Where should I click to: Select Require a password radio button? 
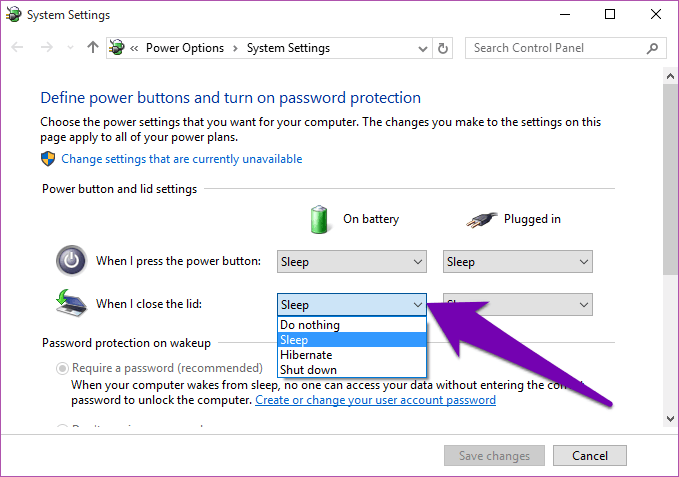pos(62,368)
